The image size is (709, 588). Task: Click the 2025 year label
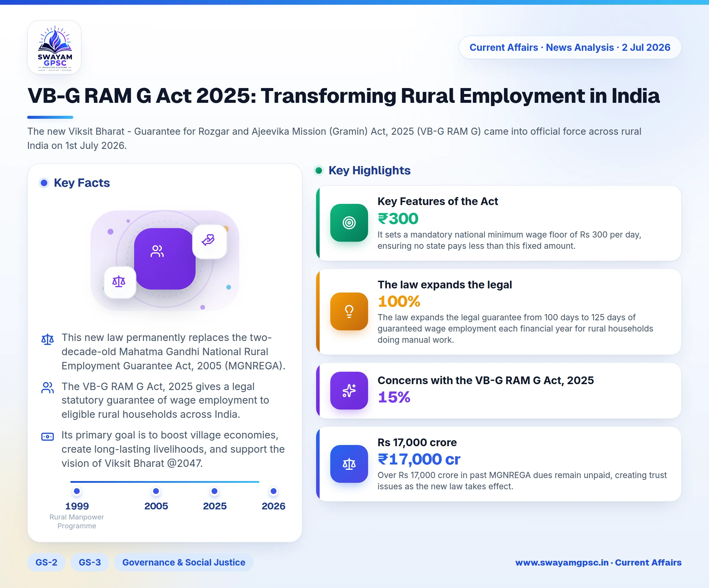pyautogui.click(x=214, y=506)
